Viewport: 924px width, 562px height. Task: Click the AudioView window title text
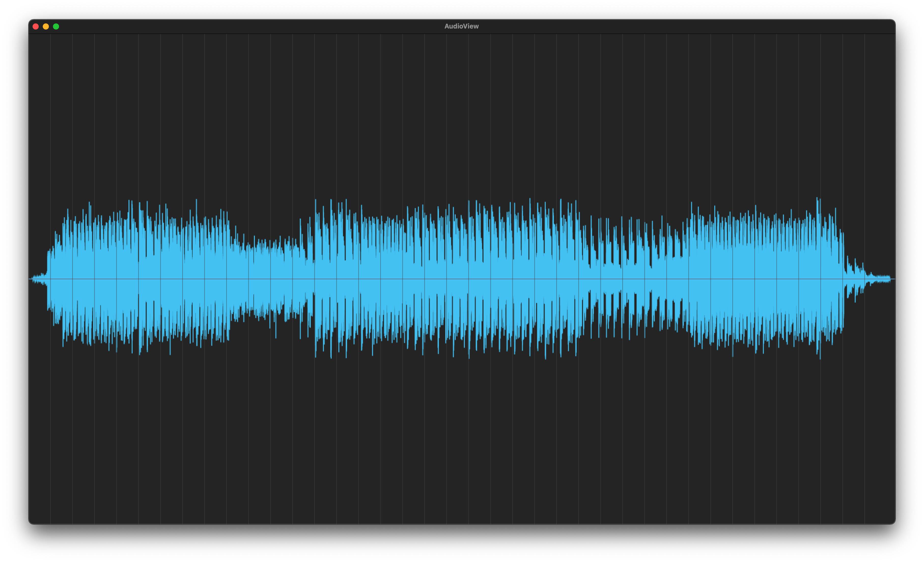(x=461, y=26)
